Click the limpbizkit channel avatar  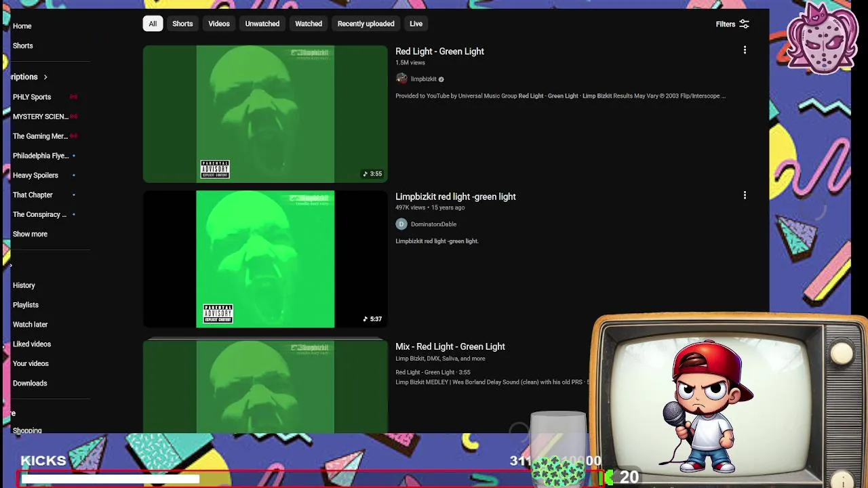pyautogui.click(x=401, y=79)
